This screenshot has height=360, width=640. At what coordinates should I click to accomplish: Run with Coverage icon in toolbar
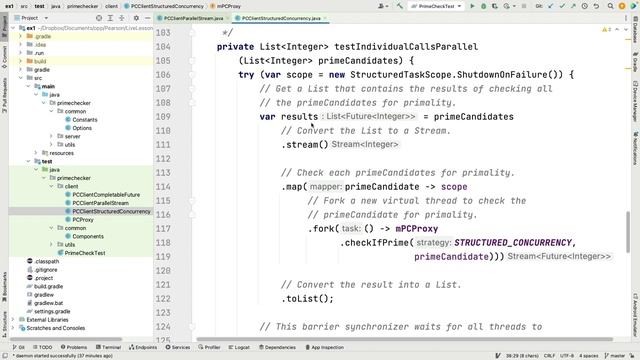495,6
